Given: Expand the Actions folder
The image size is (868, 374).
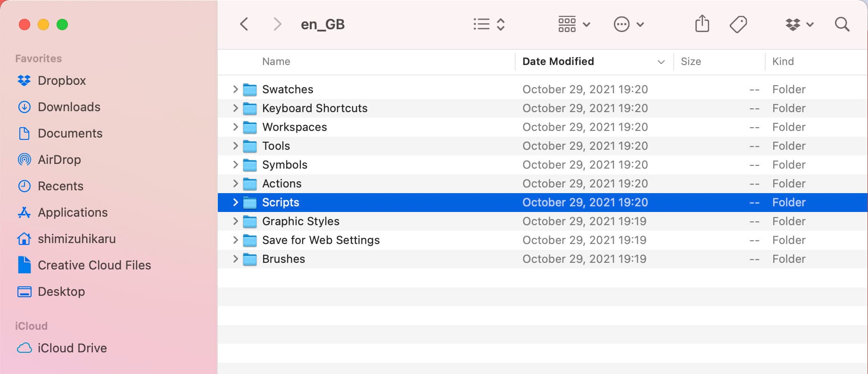Looking at the screenshot, I should click(235, 183).
